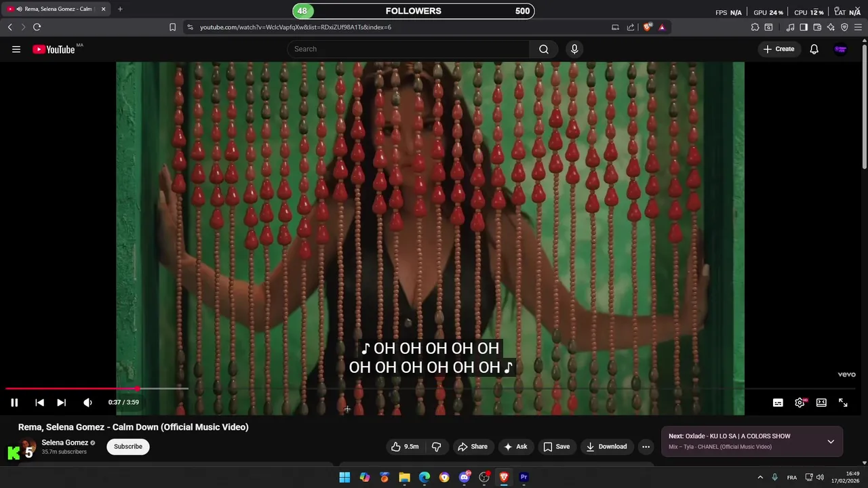Toggle the browser sidebar panel
This screenshot has height=488, width=868.
point(804,27)
